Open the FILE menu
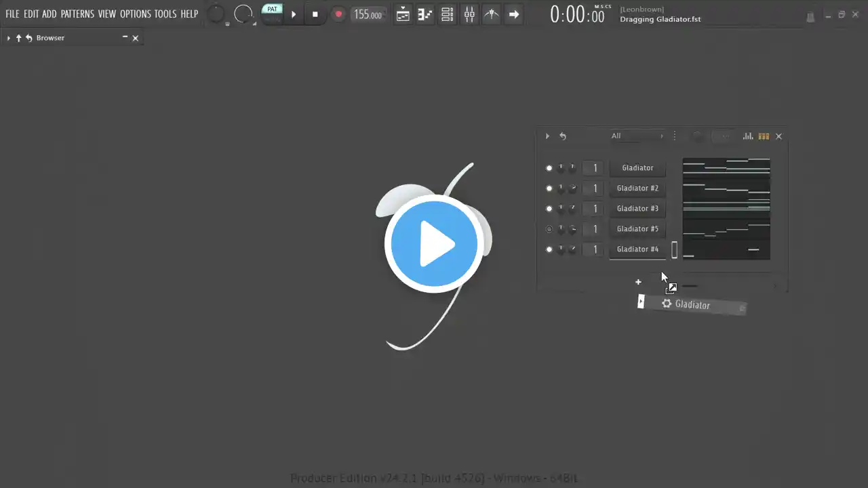Image resolution: width=868 pixels, height=488 pixels. point(12,14)
